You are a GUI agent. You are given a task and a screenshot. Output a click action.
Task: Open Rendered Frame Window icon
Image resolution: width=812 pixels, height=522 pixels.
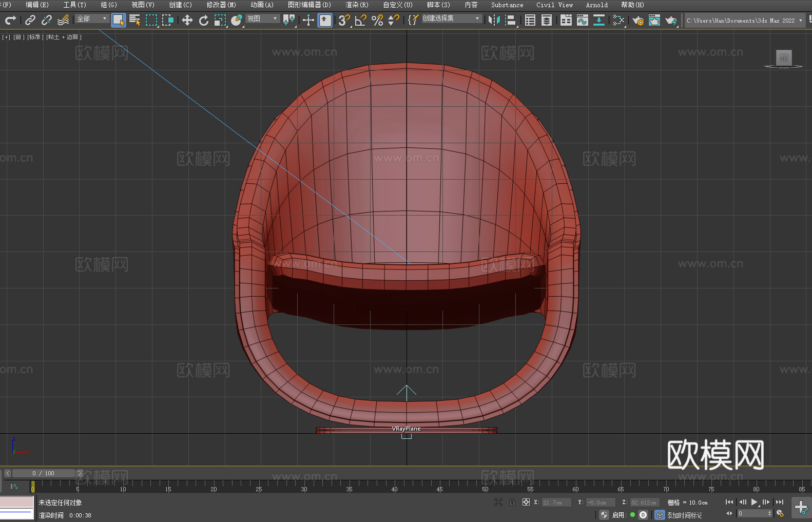click(x=654, y=20)
